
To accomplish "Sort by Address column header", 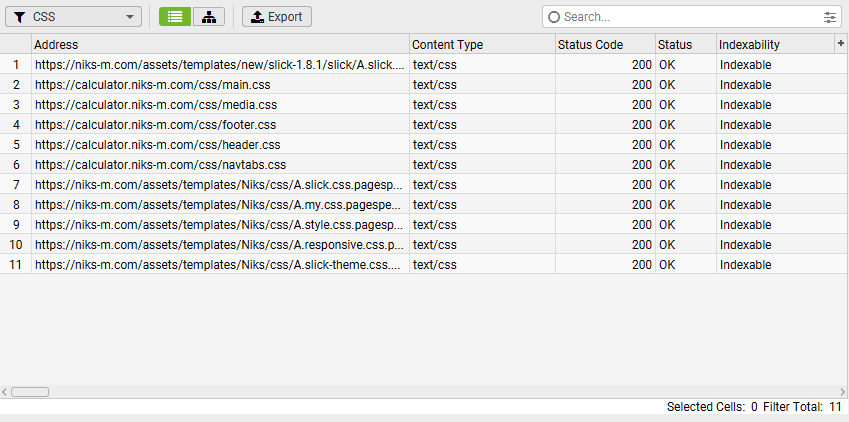I will pyautogui.click(x=220, y=45).
